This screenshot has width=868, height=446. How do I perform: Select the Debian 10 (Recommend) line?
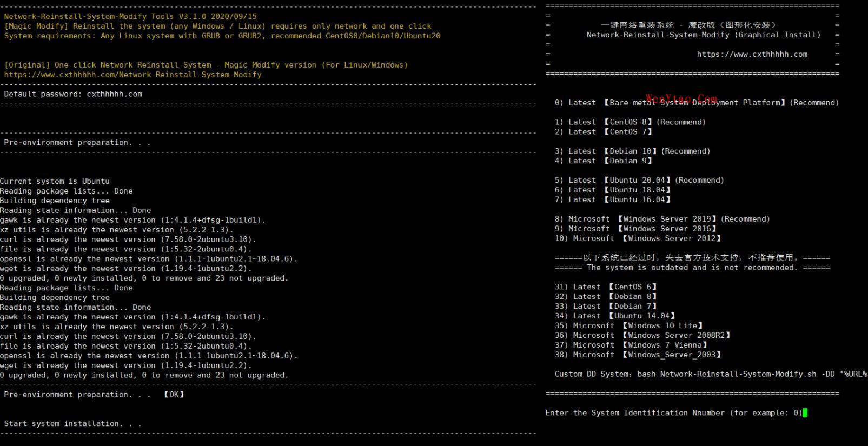click(x=632, y=151)
